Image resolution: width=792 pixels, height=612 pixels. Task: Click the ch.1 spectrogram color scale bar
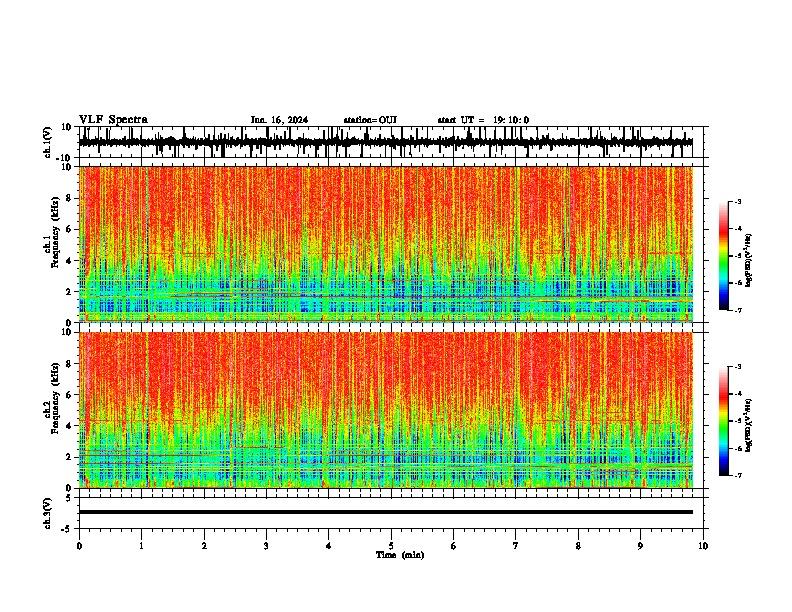(x=723, y=256)
